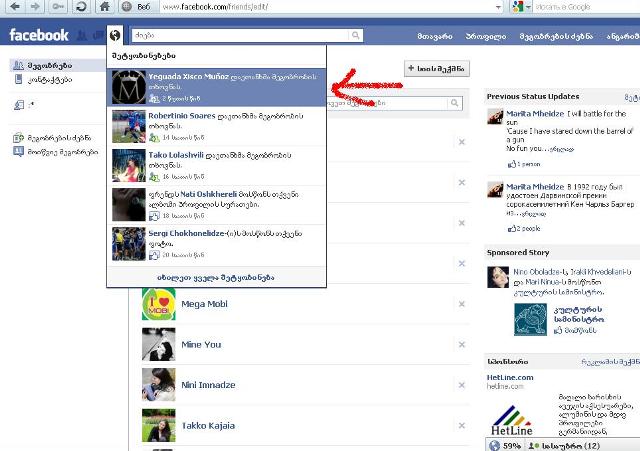Screen dimensions: 640x451
Task: Click the magnifier icon in Facebook search
Action: [x=356, y=36]
